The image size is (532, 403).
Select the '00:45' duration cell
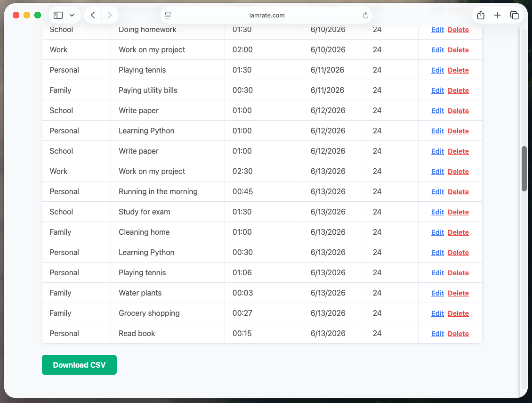pyautogui.click(x=264, y=192)
